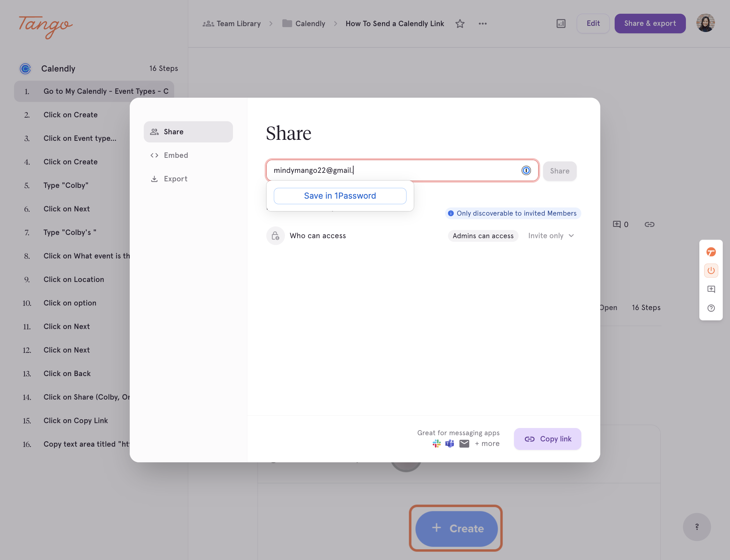730x560 pixels.
Task: Switch to the Embed tab
Action: tap(188, 155)
